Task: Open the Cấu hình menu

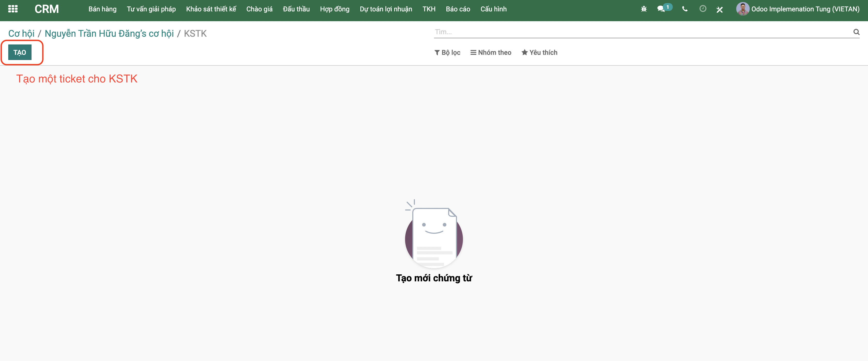Action: coord(493,9)
